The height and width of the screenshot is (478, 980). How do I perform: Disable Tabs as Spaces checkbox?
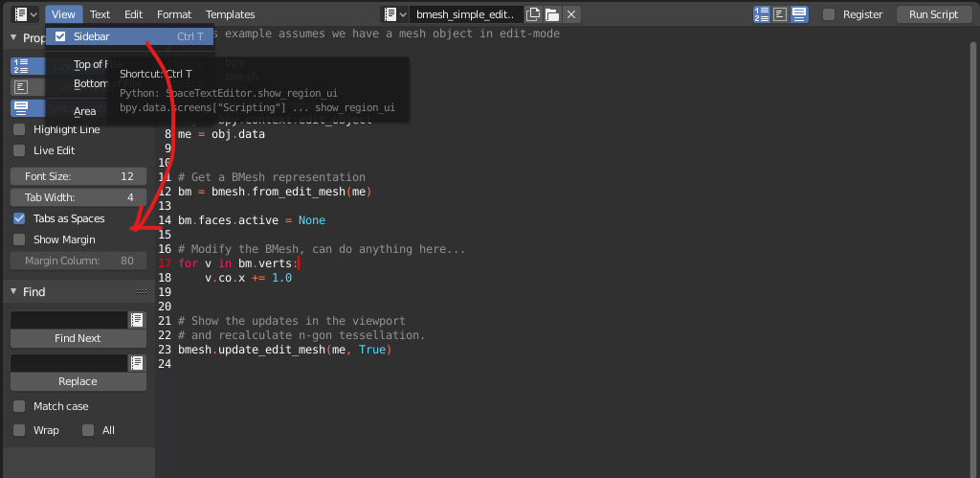click(x=19, y=218)
